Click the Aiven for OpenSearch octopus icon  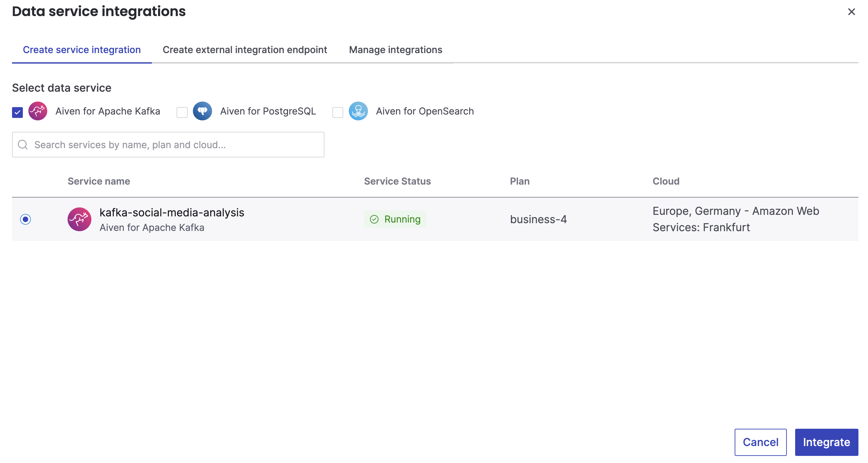(x=358, y=111)
